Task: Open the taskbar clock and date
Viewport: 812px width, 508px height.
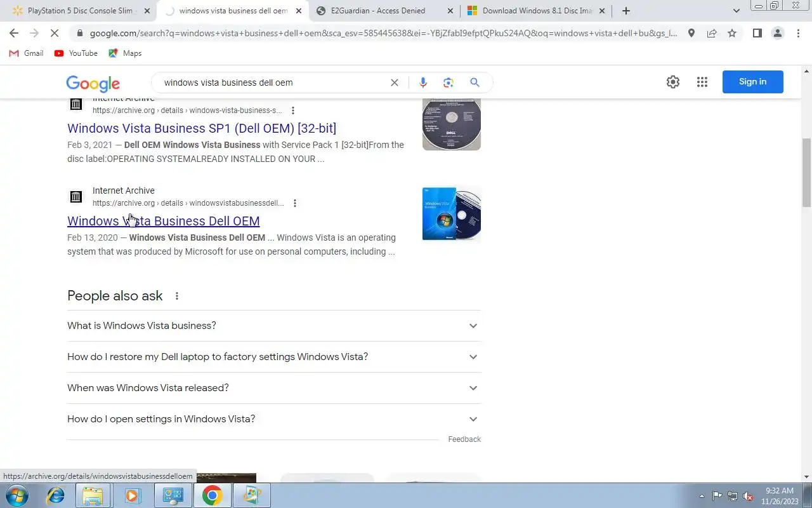Action: tap(780, 496)
